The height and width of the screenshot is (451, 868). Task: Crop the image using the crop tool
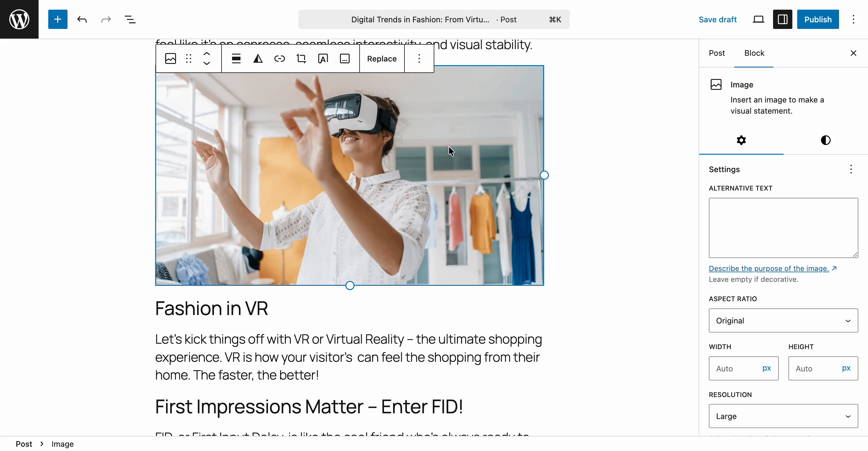[301, 59]
